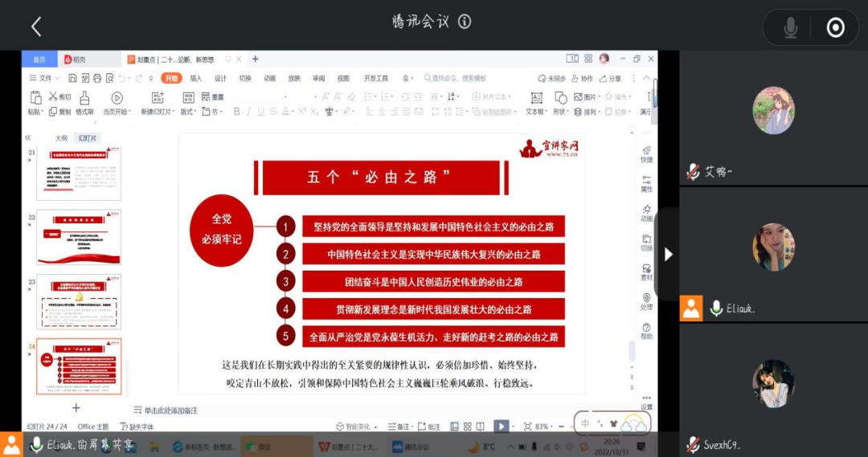The image size is (868, 457).
Task: Switch to the Outline (大纲) panel view
Action: [x=61, y=138]
